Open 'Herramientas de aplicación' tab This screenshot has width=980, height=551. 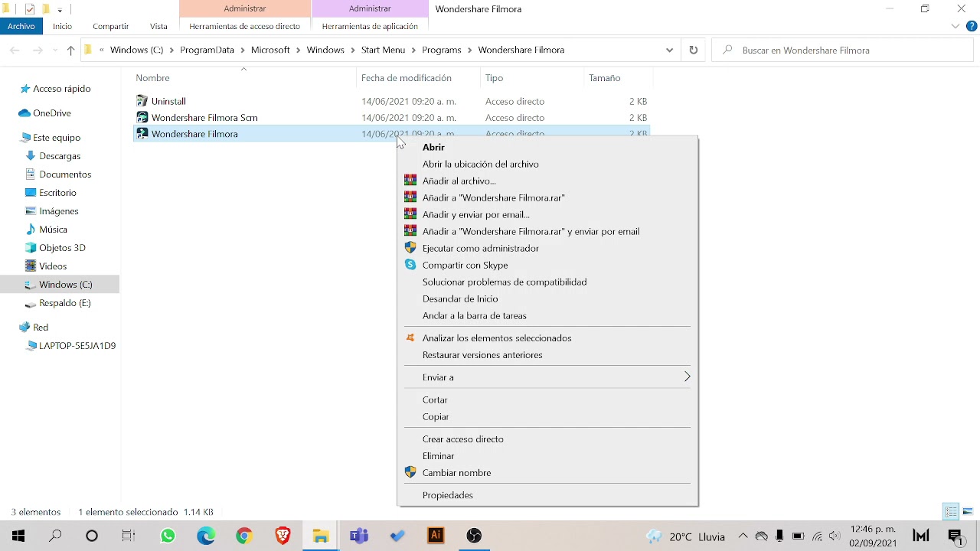point(370,26)
